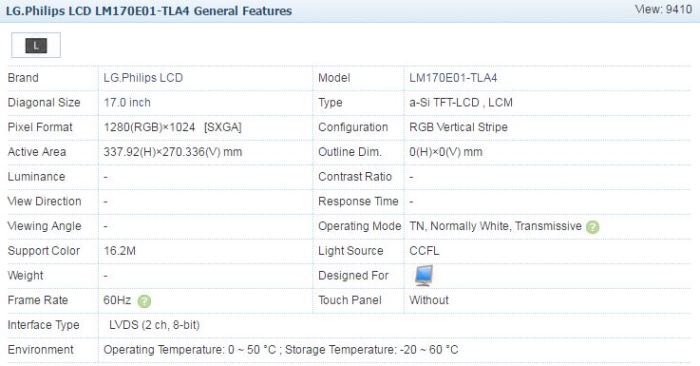This screenshot has height=366, width=700.
Task: Click the Operating Mode help question icon
Action: 592,227
